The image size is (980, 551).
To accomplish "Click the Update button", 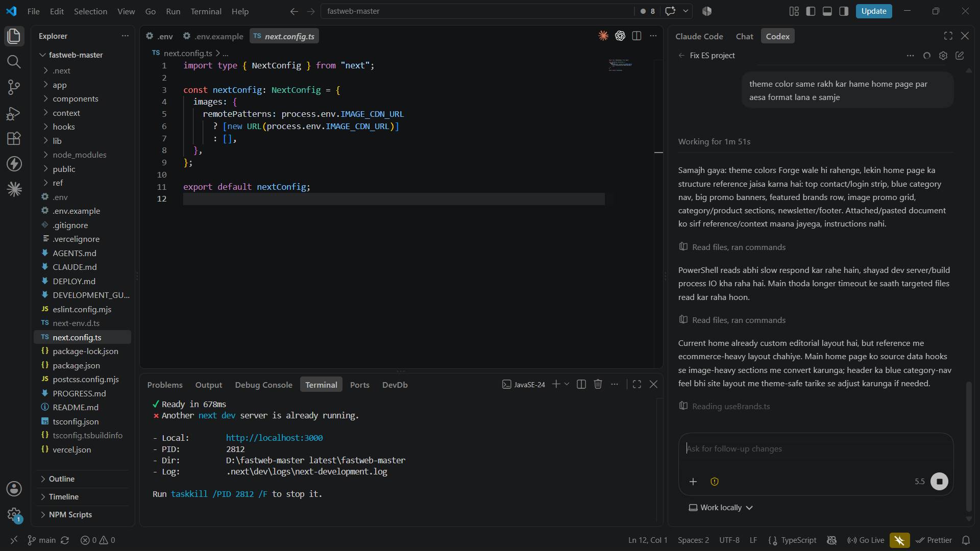I will 873,11.
